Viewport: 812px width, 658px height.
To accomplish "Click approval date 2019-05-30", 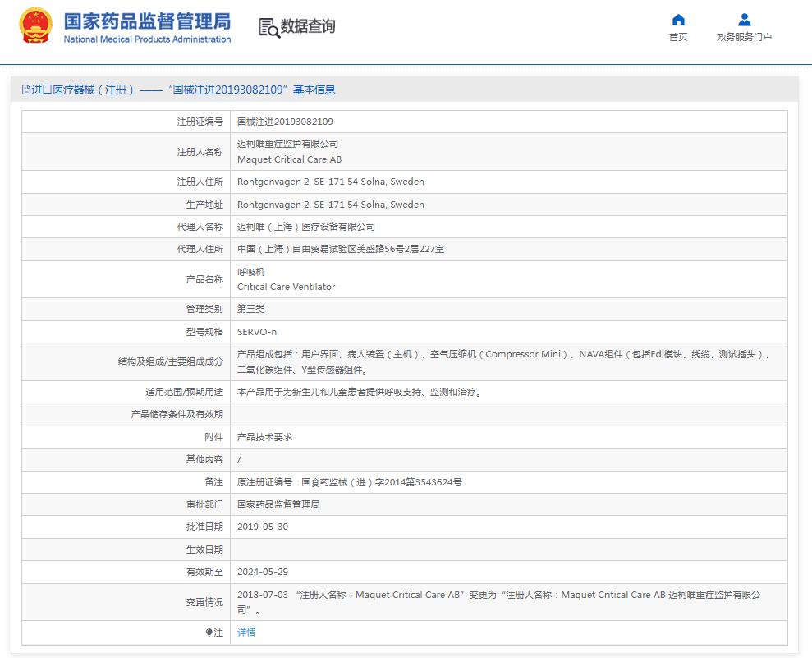I will [263, 527].
